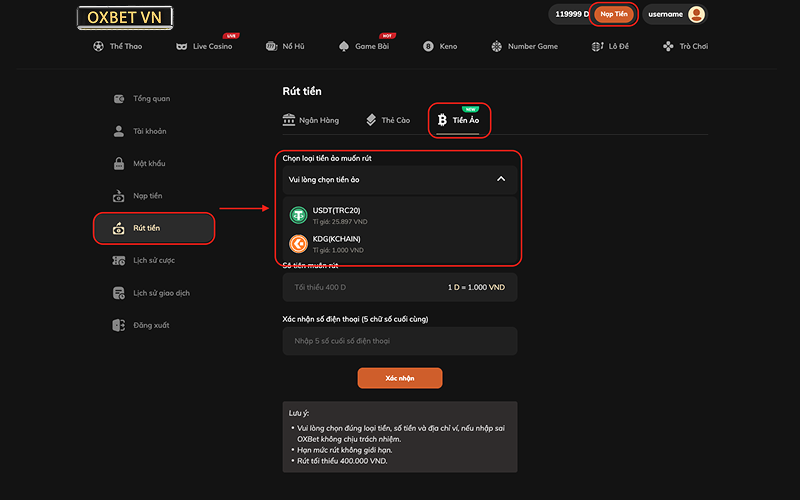Click the Xác nhận button

point(399,378)
